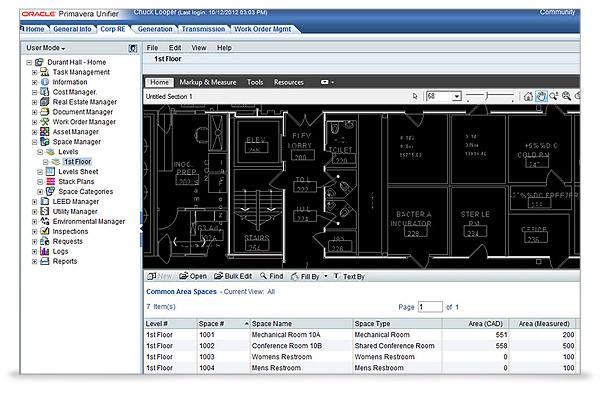Click the Fill By button
The width and height of the screenshot is (600, 400).
[x=305, y=276]
